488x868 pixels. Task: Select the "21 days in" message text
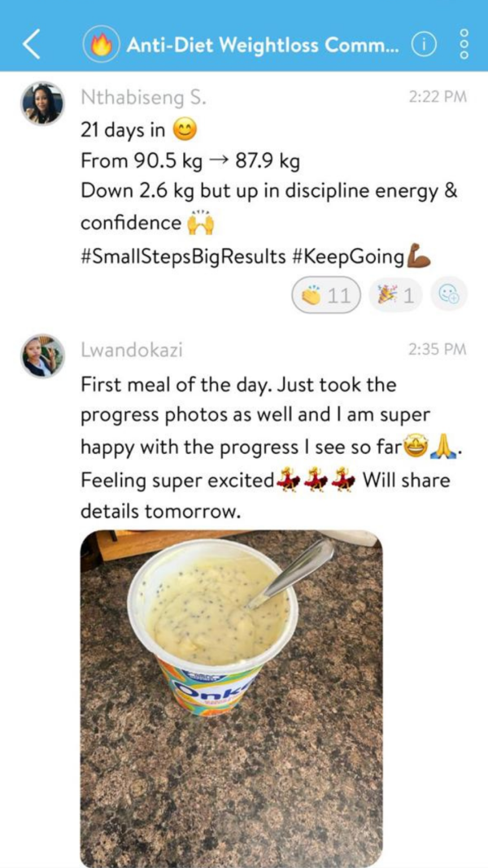[123, 131]
